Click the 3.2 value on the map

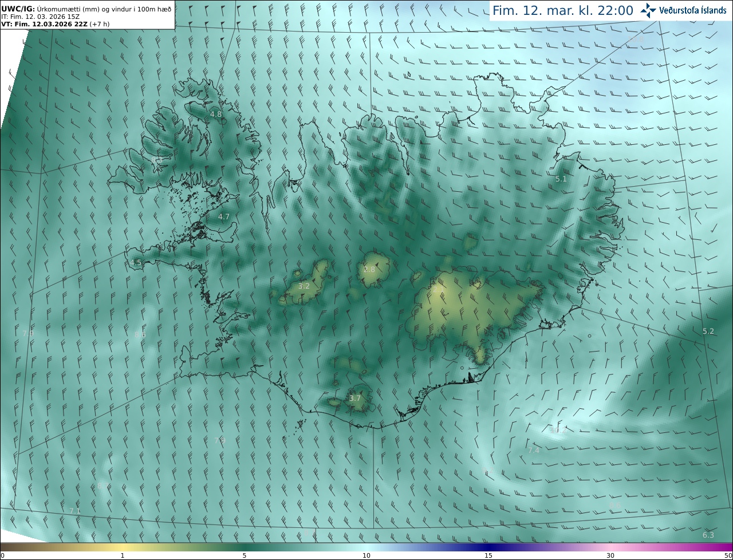click(304, 286)
